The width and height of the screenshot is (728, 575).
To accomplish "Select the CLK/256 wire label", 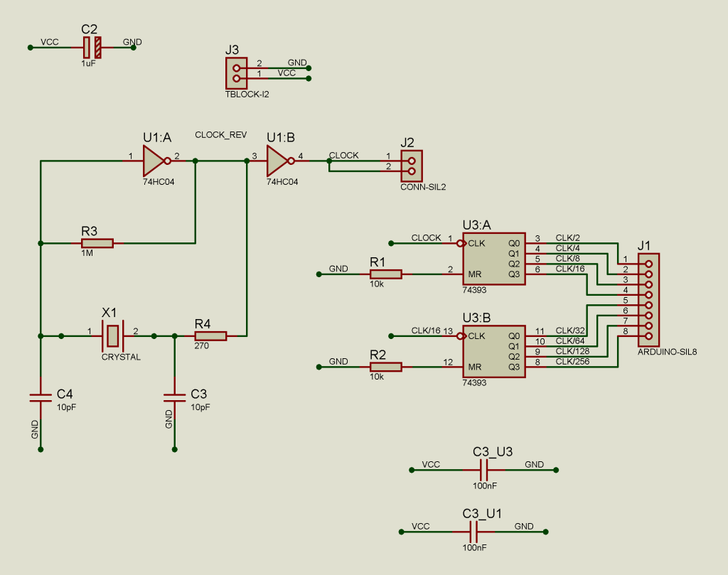I will point(572,362).
